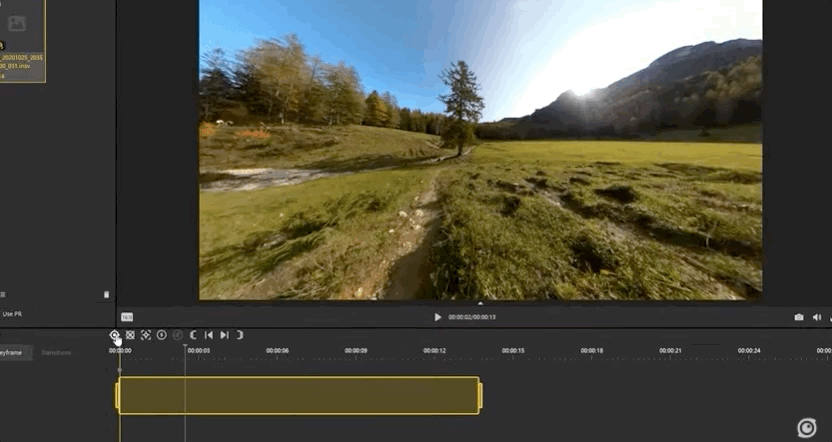Toggle the Use PR option
Image resolution: width=832 pixels, height=442 pixels.
pos(12,314)
